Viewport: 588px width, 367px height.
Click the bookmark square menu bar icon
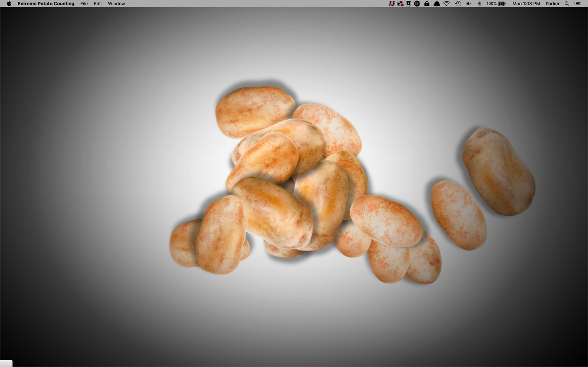coord(408,4)
